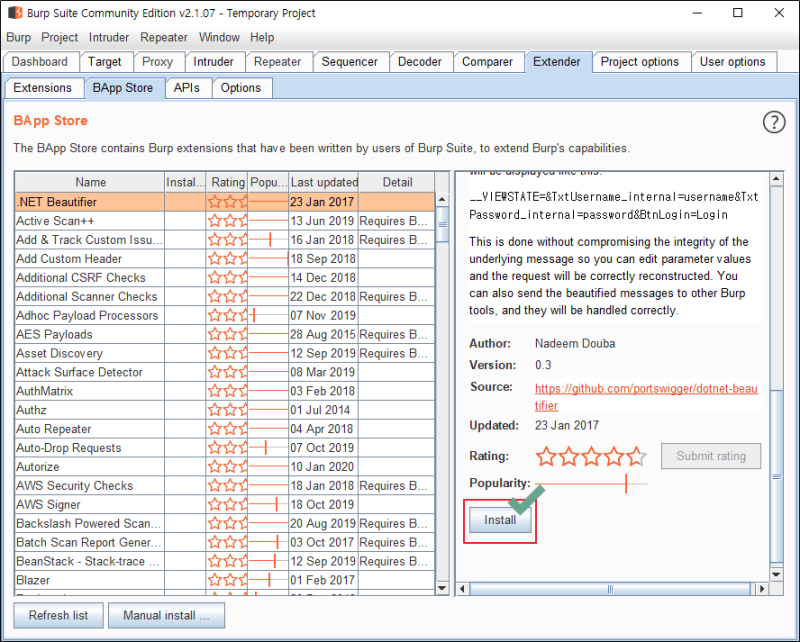The height and width of the screenshot is (642, 800).
Task: Open the BApp Store help icon
Action: (x=773, y=122)
